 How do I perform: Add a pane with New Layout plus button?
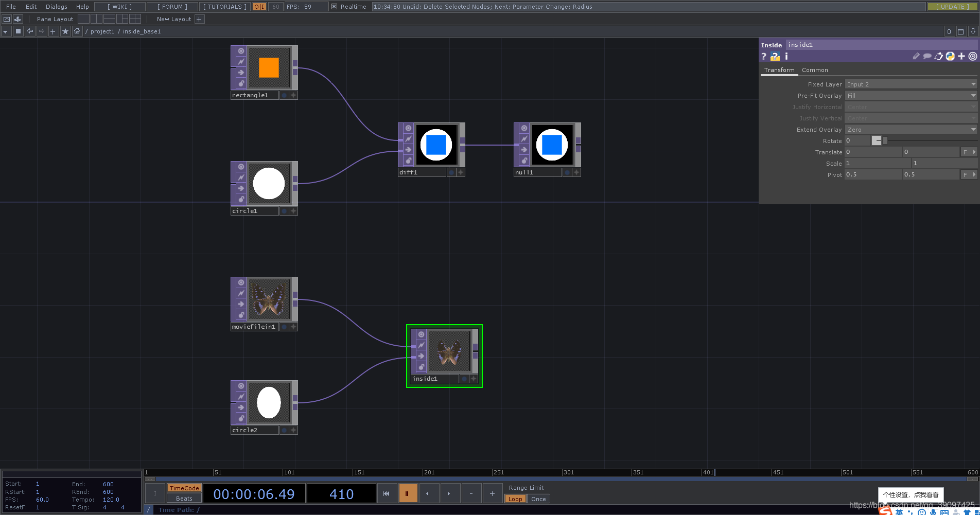(x=199, y=19)
